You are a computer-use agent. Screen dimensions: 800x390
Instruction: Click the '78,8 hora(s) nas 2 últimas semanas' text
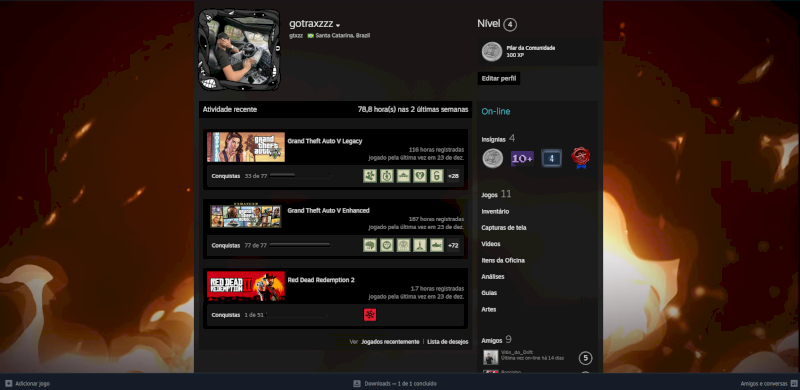pyautogui.click(x=413, y=109)
